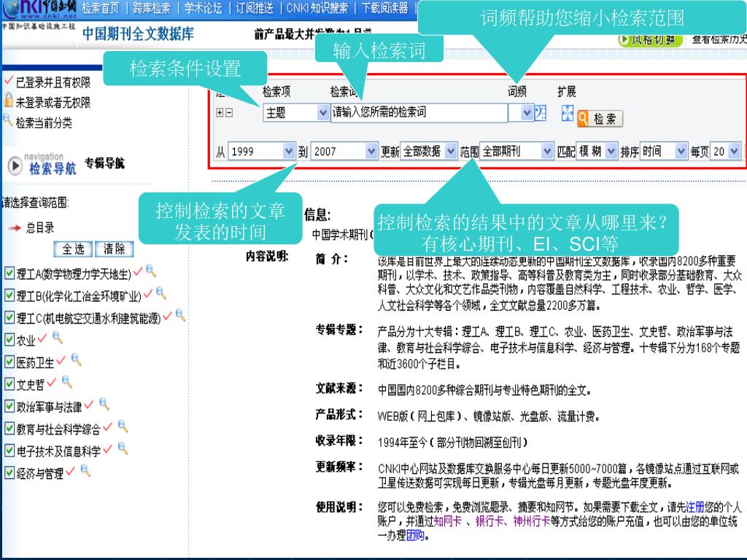This screenshot has width=747, height=560.
Task: Click the red arrow beside 总目录
Action: [15, 228]
